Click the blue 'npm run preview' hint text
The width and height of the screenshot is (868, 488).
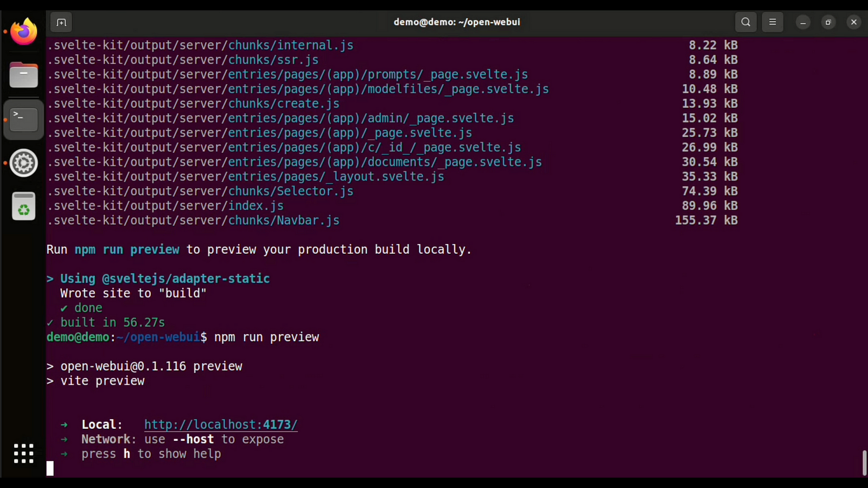click(127, 249)
